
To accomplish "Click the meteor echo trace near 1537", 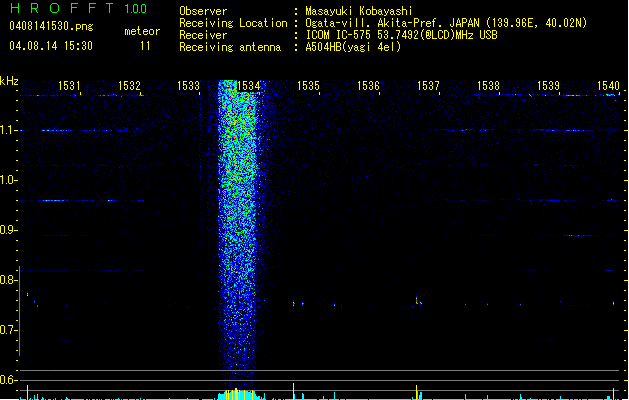I will 418,301.
